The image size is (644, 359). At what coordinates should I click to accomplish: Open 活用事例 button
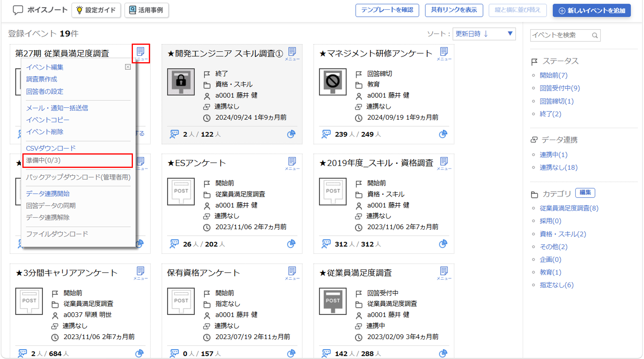[147, 10]
